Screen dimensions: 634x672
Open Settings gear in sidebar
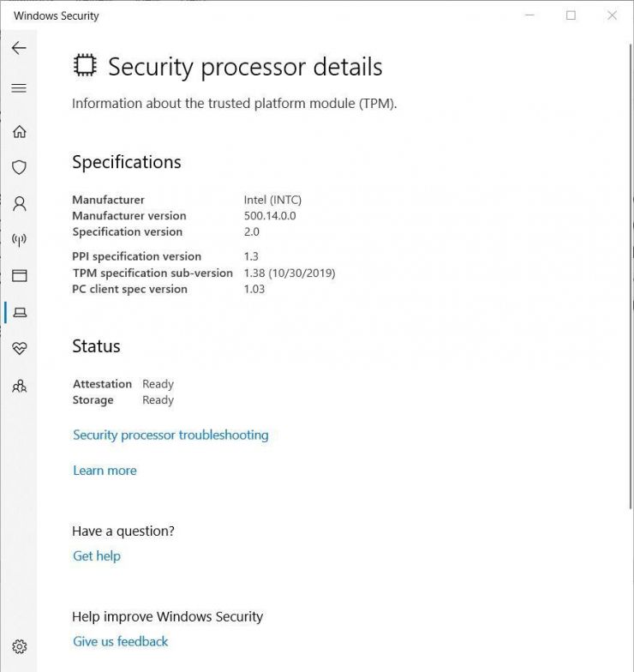click(x=19, y=646)
